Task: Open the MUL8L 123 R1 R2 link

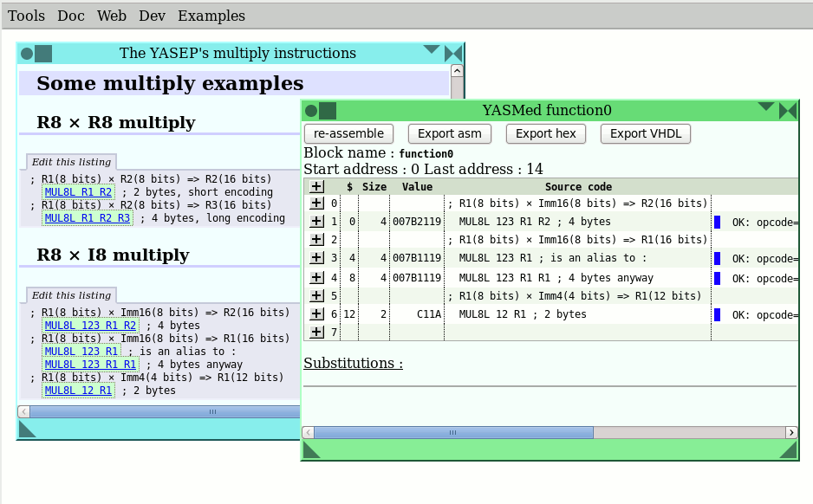Action: tap(90, 326)
